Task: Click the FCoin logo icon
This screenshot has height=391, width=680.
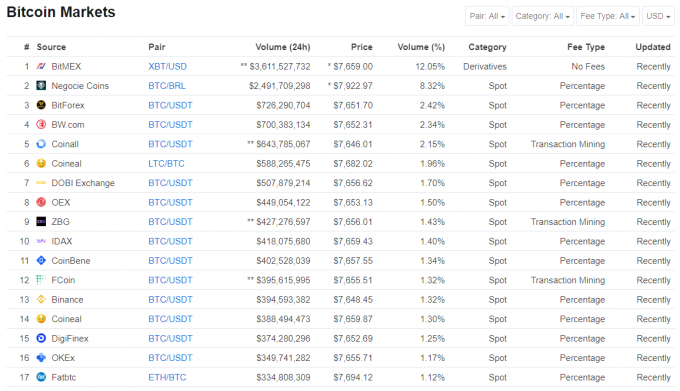Action: tap(41, 280)
